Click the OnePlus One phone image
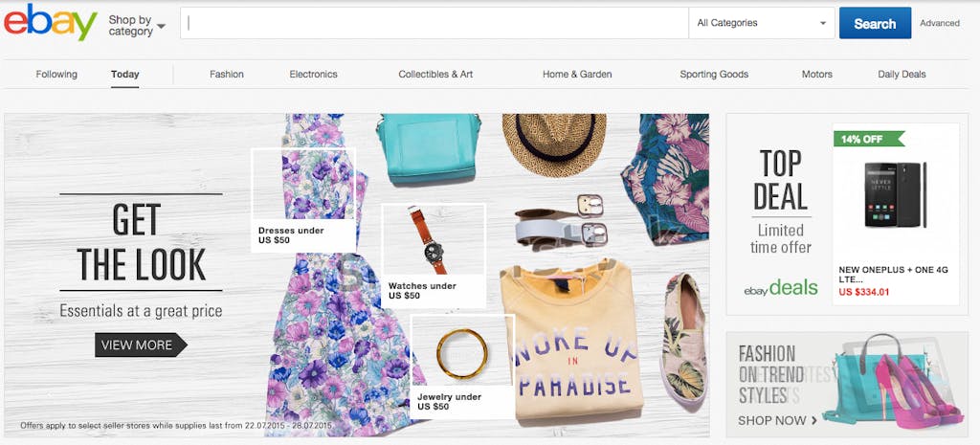The height and width of the screenshot is (445, 980). [896, 194]
